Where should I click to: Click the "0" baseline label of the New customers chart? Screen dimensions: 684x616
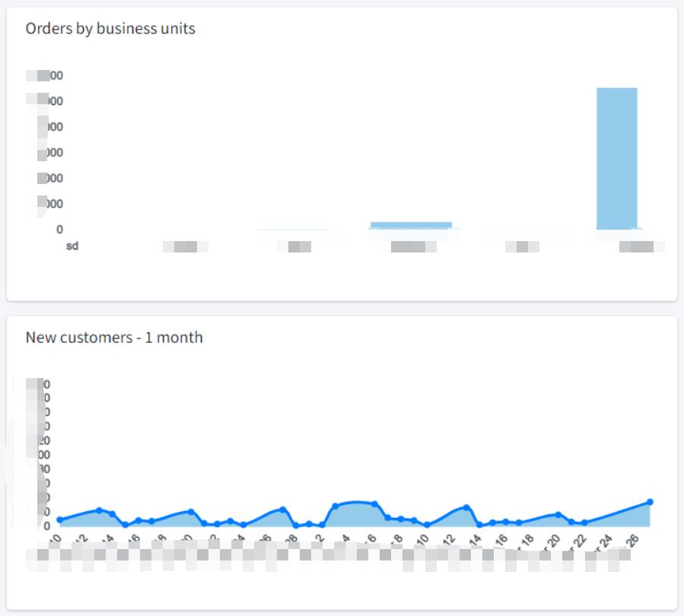click(x=46, y=526)
